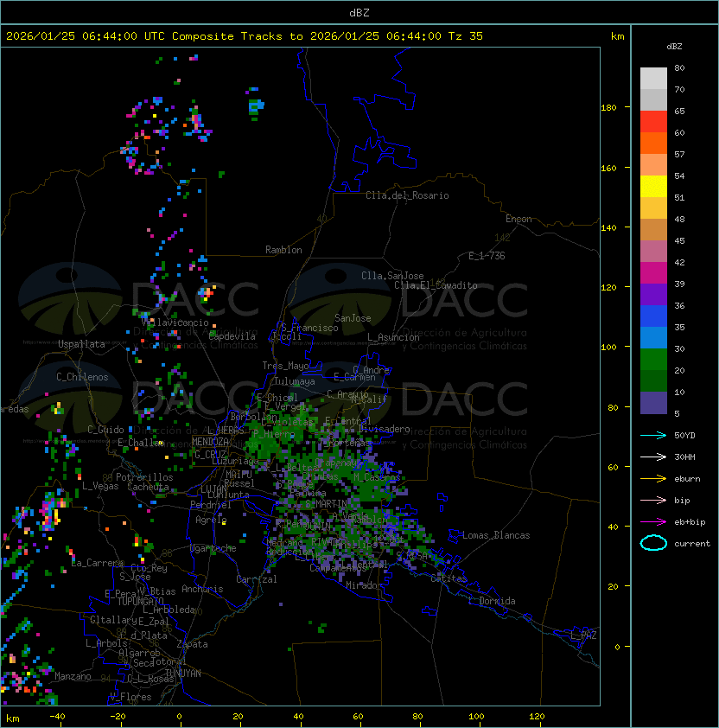Click the orange 60 dBZ swatch
The image size is (719, 728).
pos(653,144)
